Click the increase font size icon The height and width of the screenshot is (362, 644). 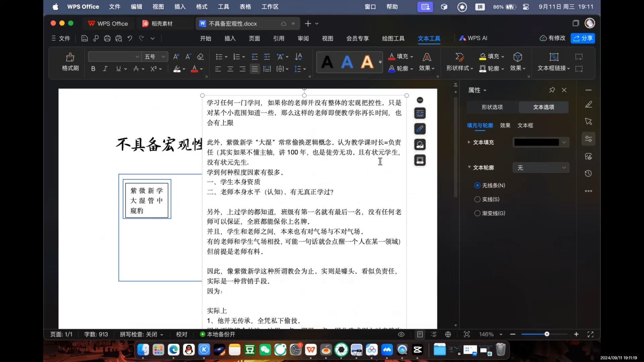(176, 57)
